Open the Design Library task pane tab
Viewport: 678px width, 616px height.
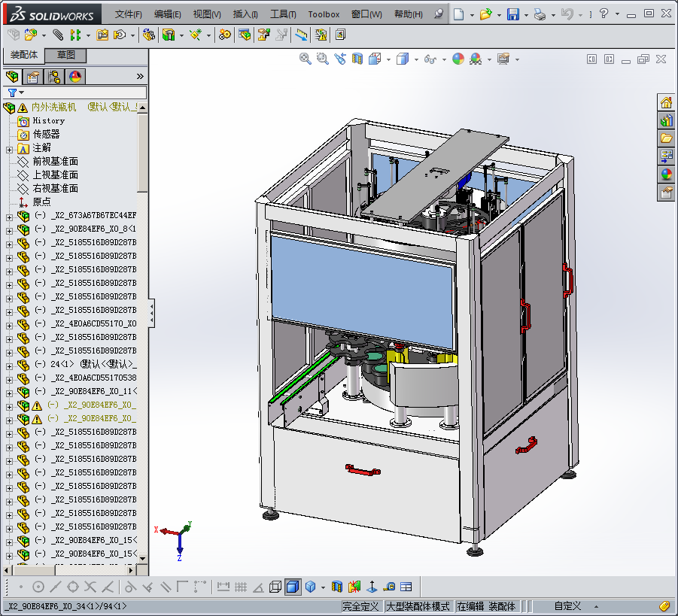(x=666, y=120)
